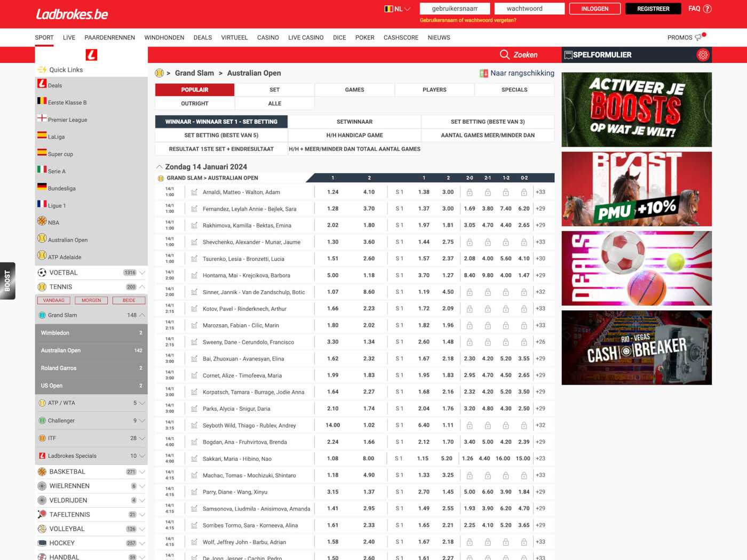Click the gebruikersnaam input field
This screenshot has height=560, width=747.
click(x=455, y=9)
